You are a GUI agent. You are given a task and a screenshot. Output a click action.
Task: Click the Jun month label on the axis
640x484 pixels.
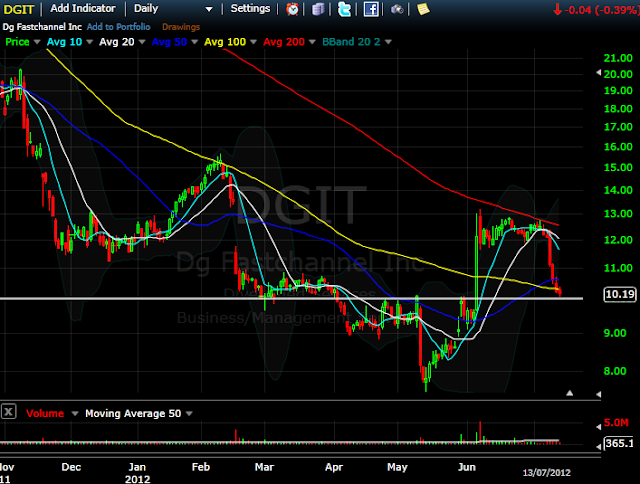click(467, 467)
